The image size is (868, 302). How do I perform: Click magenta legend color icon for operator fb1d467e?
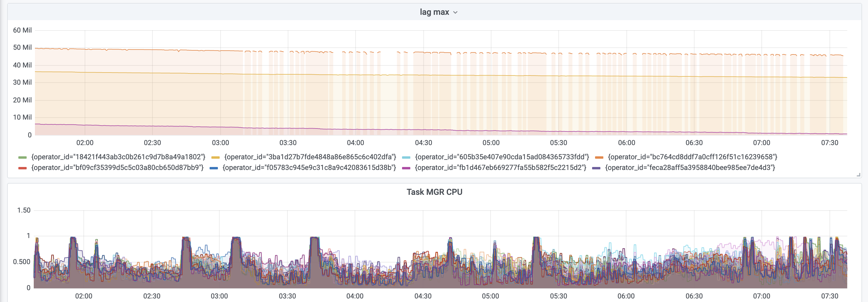point(406,168)
